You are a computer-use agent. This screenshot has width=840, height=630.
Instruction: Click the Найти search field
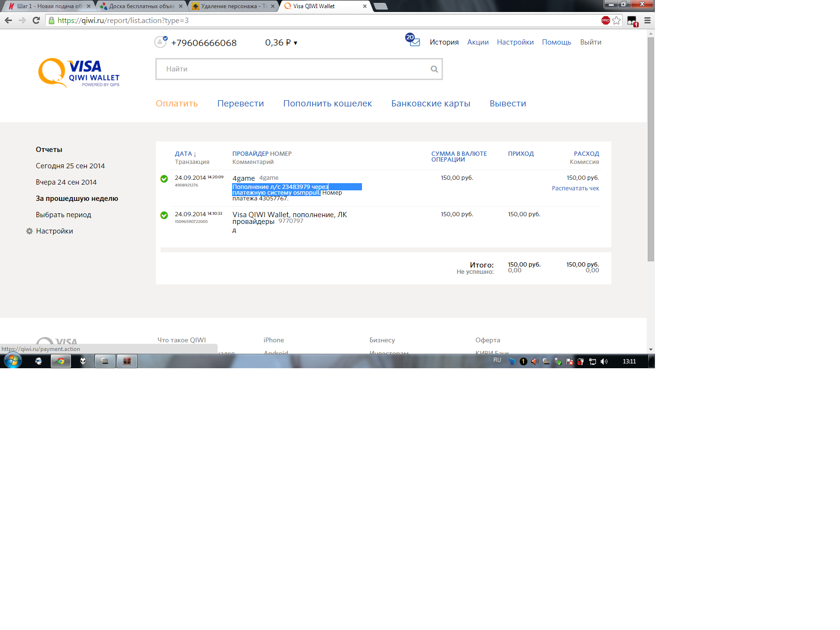click(x=299, y=69)
